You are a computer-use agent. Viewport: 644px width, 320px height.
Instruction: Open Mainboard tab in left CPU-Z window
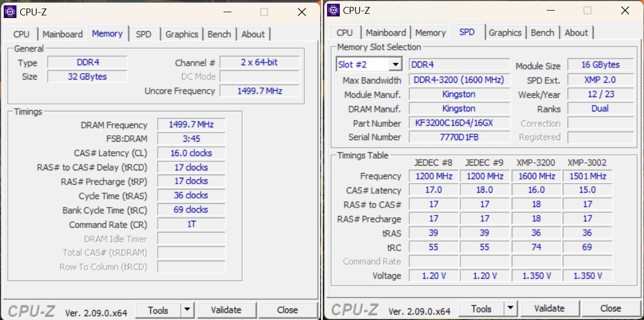tap(63, 34)
